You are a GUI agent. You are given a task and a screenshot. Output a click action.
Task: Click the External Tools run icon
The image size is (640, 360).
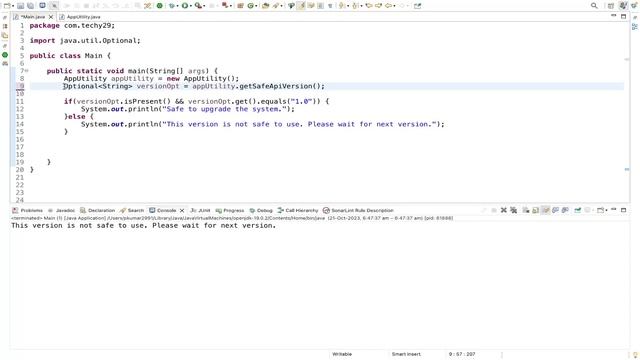pyautogui.click(x=198, y=6)
